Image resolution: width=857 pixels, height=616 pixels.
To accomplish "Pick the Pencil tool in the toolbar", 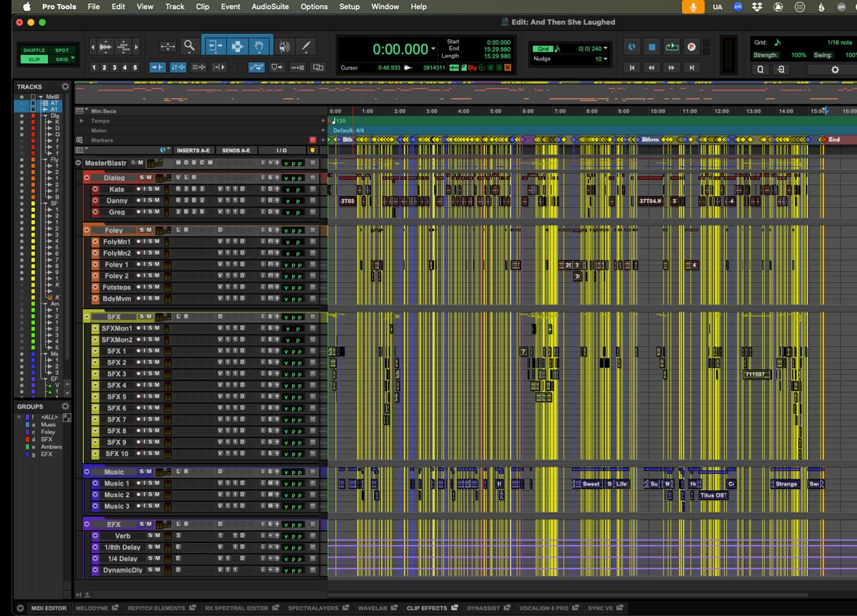I will click(x=306, y=46).
